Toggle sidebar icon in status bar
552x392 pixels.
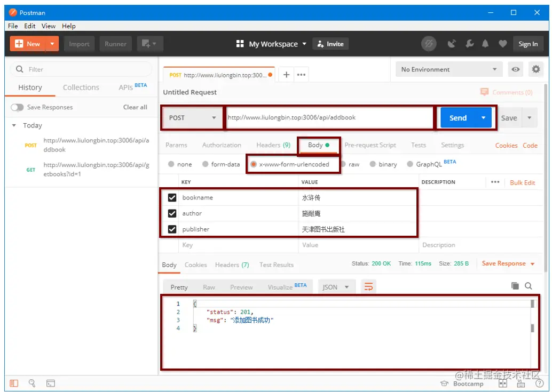14,383
